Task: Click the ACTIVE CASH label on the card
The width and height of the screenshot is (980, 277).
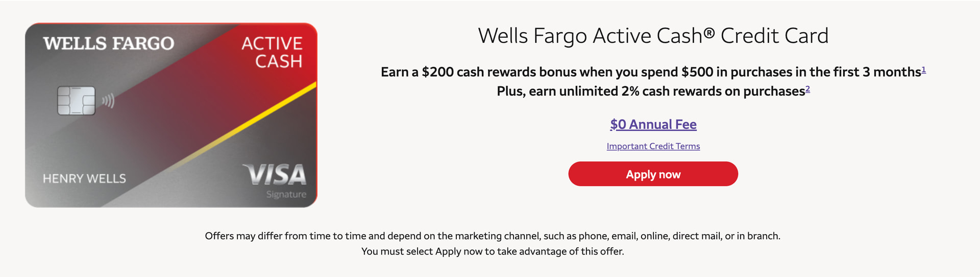Action: [x=273, y=52]
